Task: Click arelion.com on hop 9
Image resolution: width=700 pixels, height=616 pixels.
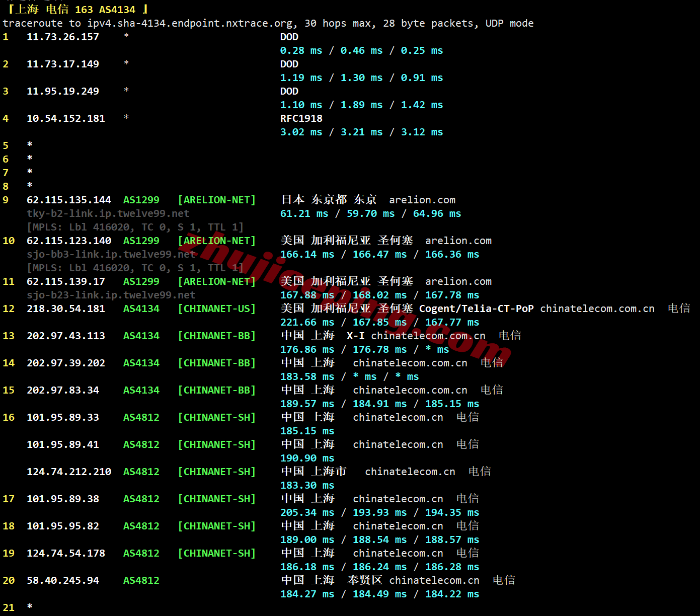Action: pos(422,200)
